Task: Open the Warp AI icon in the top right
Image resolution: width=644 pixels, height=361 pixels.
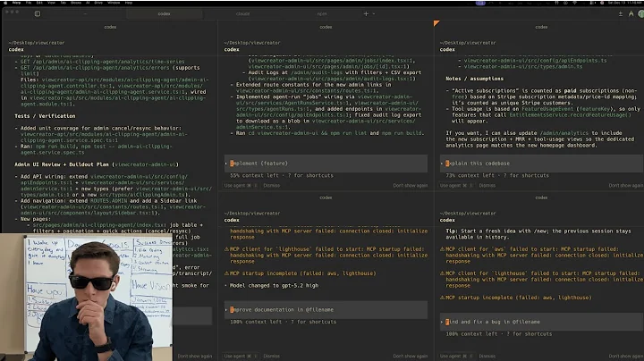Action: coord(631,13)
